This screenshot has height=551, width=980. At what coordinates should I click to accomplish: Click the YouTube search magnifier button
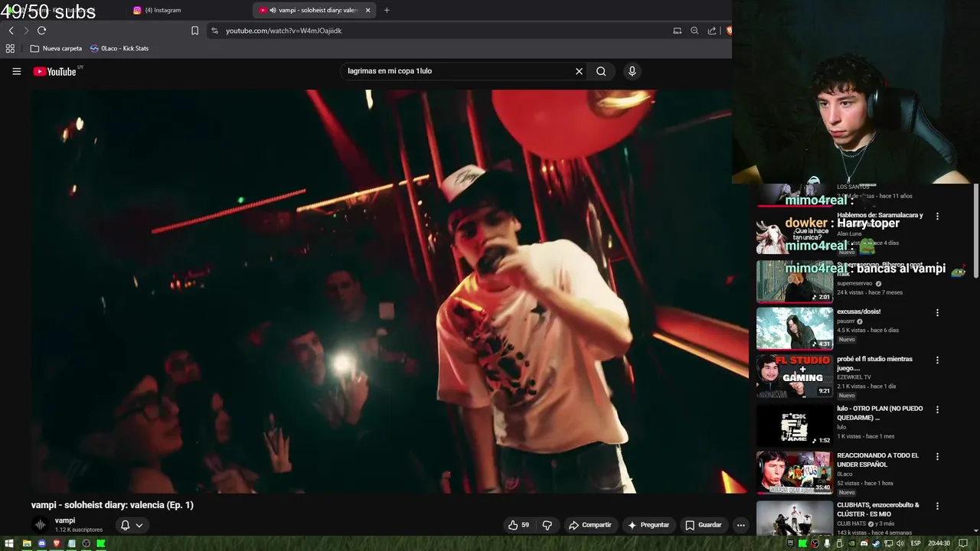601,71
